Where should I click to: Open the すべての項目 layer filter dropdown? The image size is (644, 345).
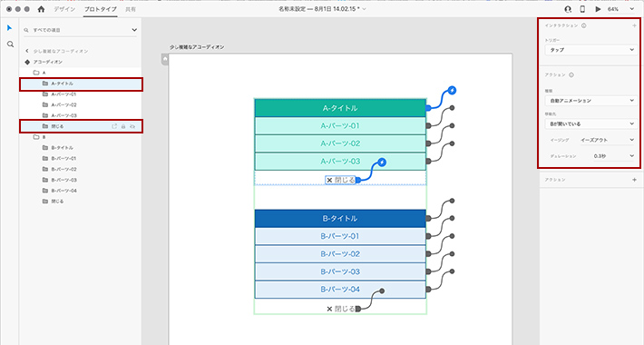(x=134, y=30)
